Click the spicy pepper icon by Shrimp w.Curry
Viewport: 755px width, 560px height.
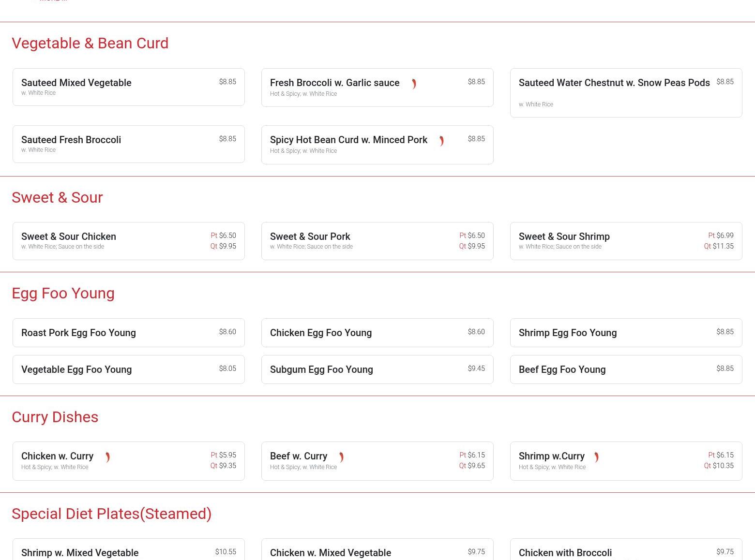596,457
